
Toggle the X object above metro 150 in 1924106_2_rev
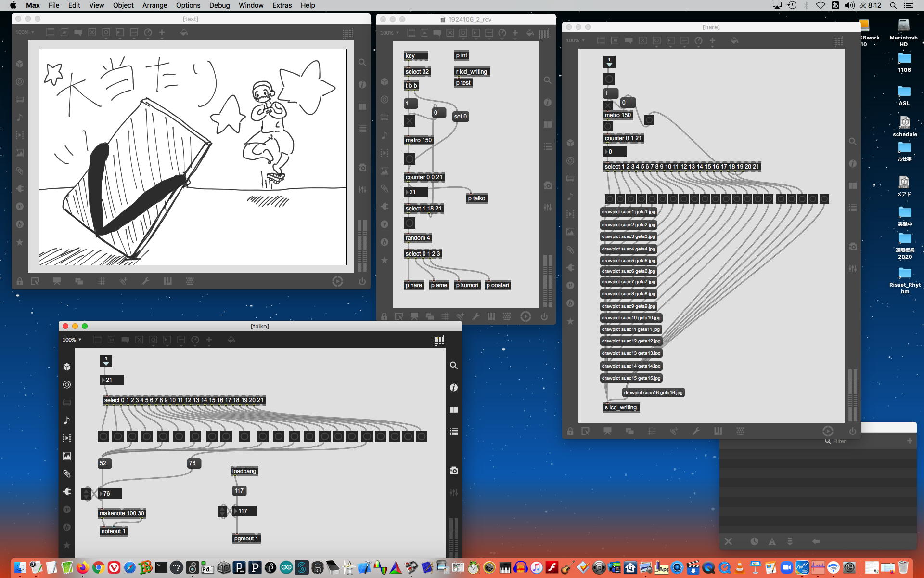coord(410,121)
